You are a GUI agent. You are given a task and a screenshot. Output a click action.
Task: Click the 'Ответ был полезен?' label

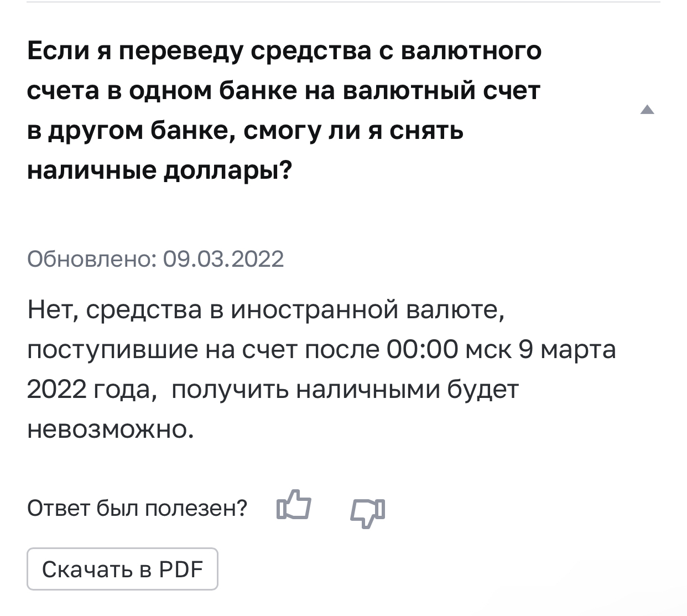click(x=137, y=508)
